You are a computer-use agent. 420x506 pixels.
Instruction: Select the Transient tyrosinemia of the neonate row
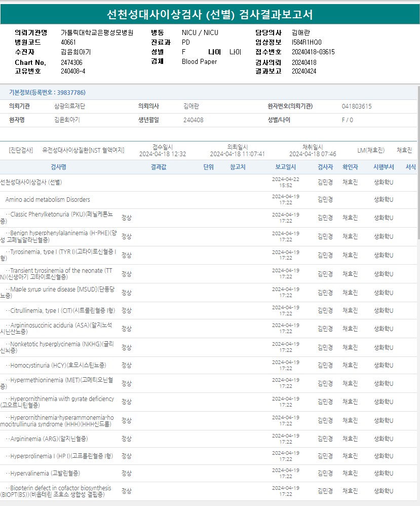[208, 274]
